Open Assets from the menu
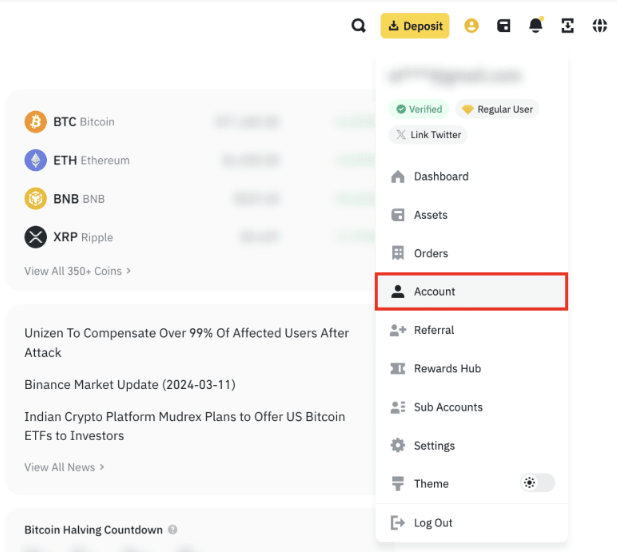This screenshot has height=552, width=617. tap(471, 215)
